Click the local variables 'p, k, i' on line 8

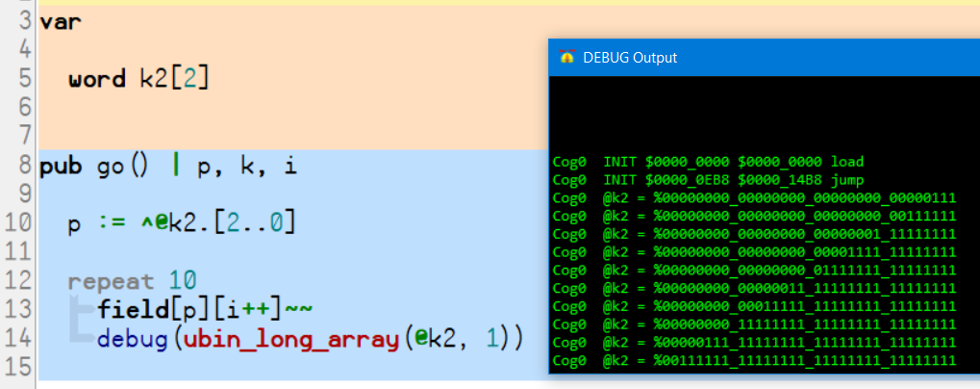click(x=247, y=168)
